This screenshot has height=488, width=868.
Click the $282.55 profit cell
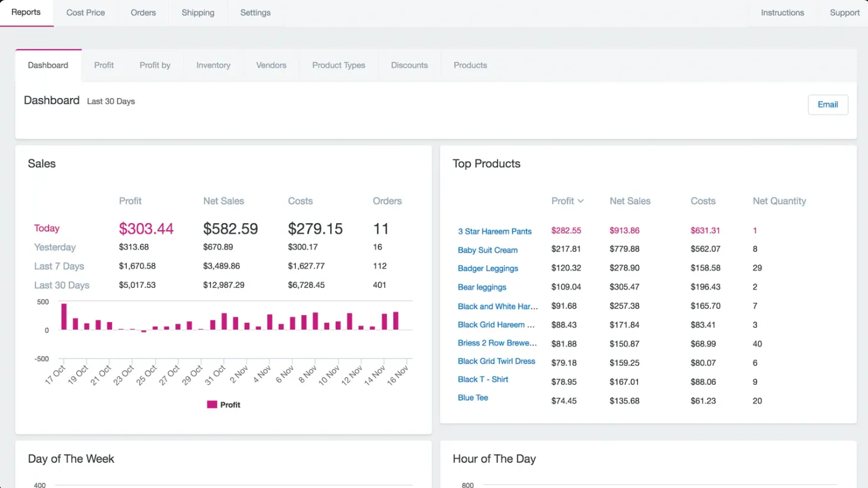pyautogui.click(x=566, y=231)
